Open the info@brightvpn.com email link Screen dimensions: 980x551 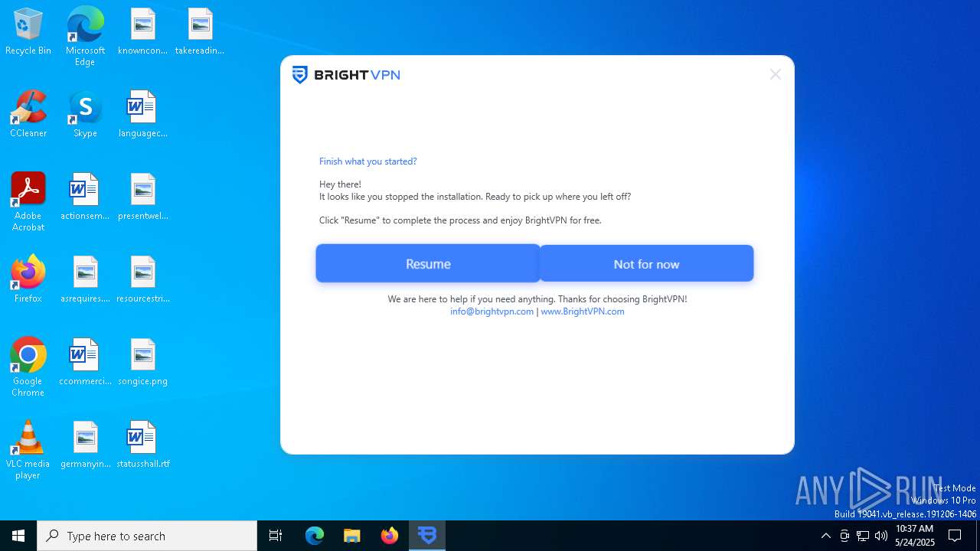(x=492, y=311)
